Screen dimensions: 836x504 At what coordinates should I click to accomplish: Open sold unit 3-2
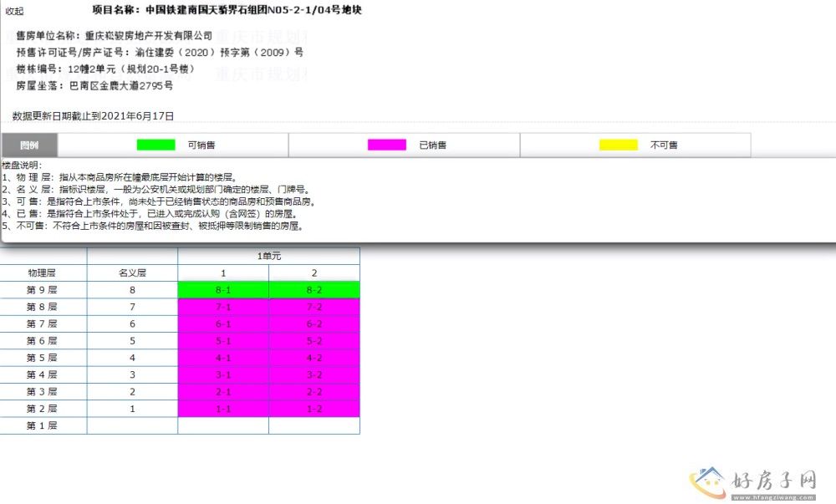tap(314, 375)
